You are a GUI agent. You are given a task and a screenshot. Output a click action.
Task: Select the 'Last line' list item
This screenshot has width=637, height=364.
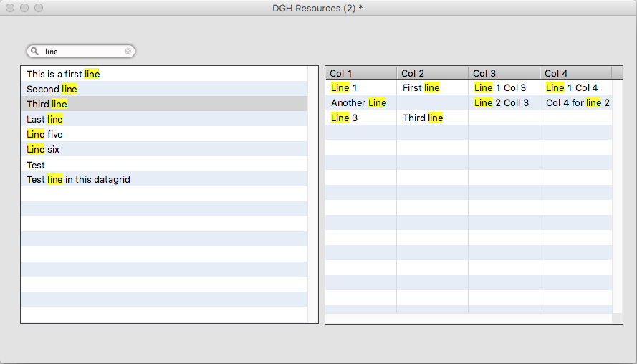[x=44, y=119]
